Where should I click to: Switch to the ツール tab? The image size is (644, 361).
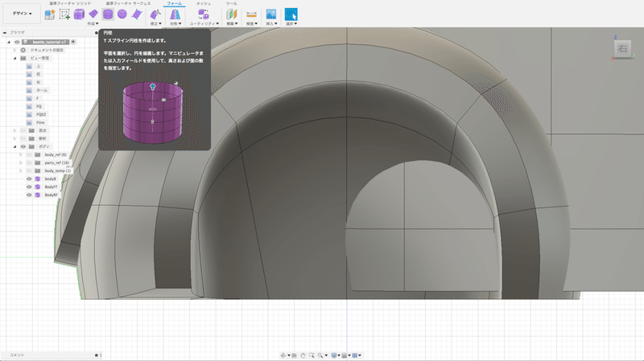tap(231, 4)
